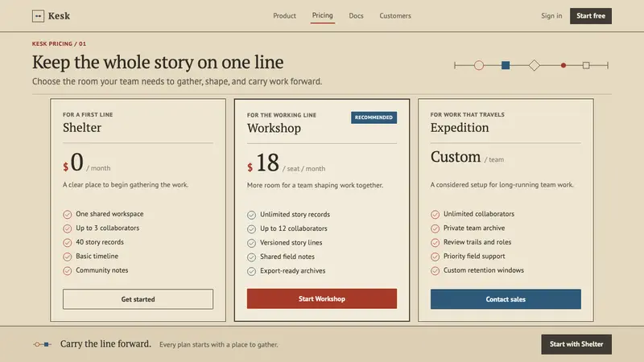Click the 'Keep the whole story on one line' heading

click(x=158, y=63)
